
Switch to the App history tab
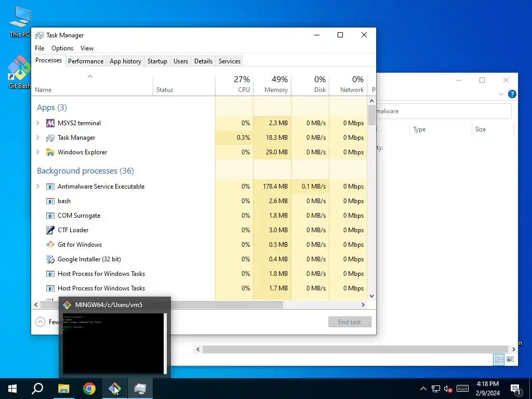(125, 61)
